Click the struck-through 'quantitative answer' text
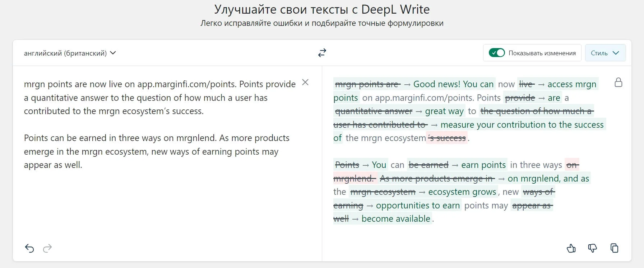 [x=374, y=111]
